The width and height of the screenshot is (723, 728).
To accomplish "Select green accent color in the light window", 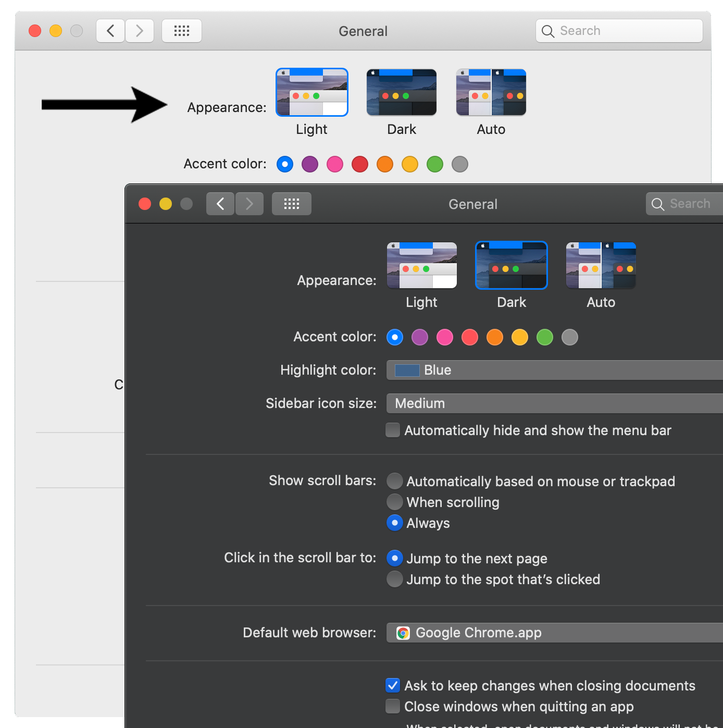I will [435, 164].
